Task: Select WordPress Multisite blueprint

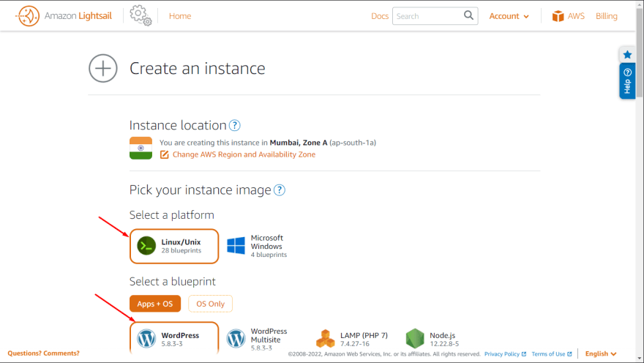Action: (258, 339)
